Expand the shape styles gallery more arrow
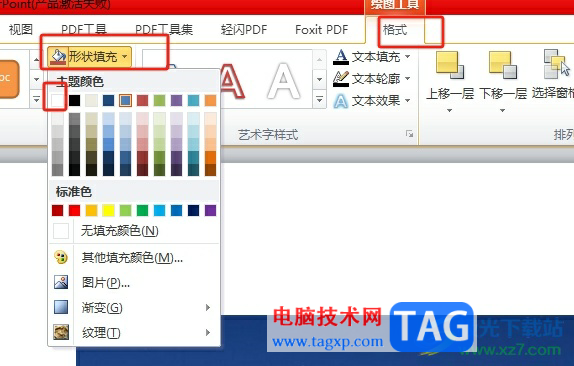Screen dimensions: 574x366 [37, 99]
